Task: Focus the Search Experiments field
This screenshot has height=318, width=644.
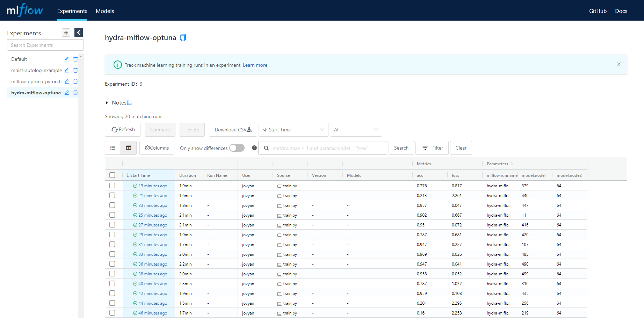Action: coord(45,45)
